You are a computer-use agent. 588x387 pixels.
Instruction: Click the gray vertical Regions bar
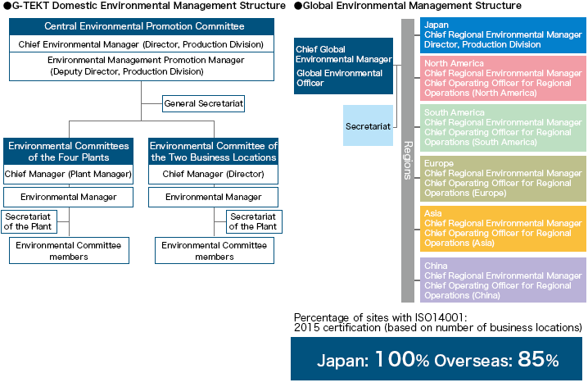[408, 161]
